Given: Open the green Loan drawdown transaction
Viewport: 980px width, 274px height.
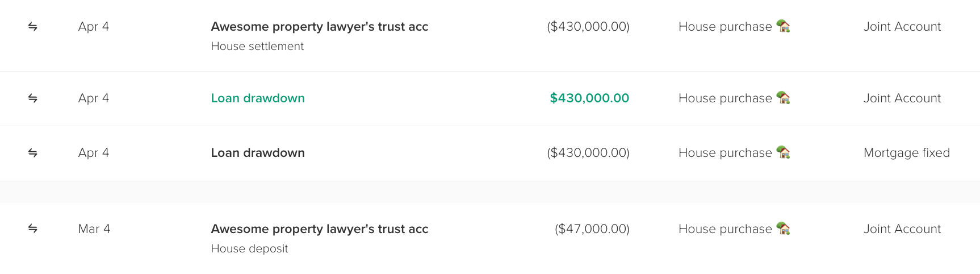Looking at the screenshot, I should [258, 98].
